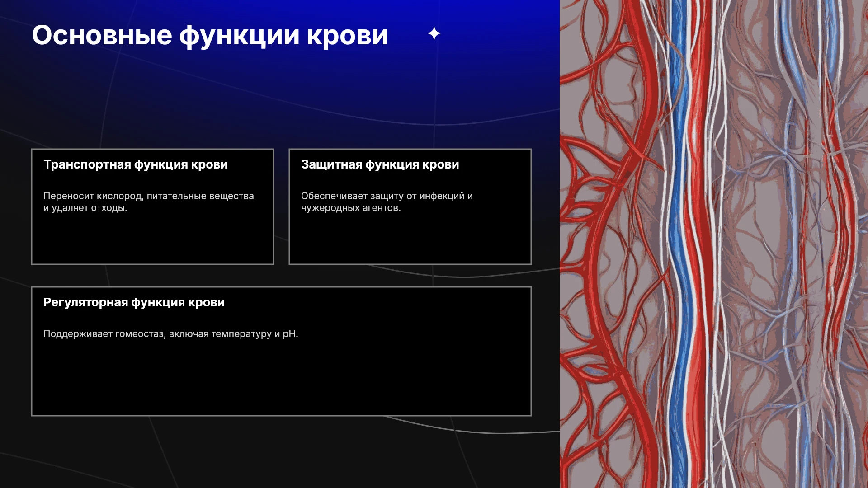The image size is (868, 488).
Task: Select text 'Обеспечивает защиту от инфекций и'
Action: click(387, 196)
